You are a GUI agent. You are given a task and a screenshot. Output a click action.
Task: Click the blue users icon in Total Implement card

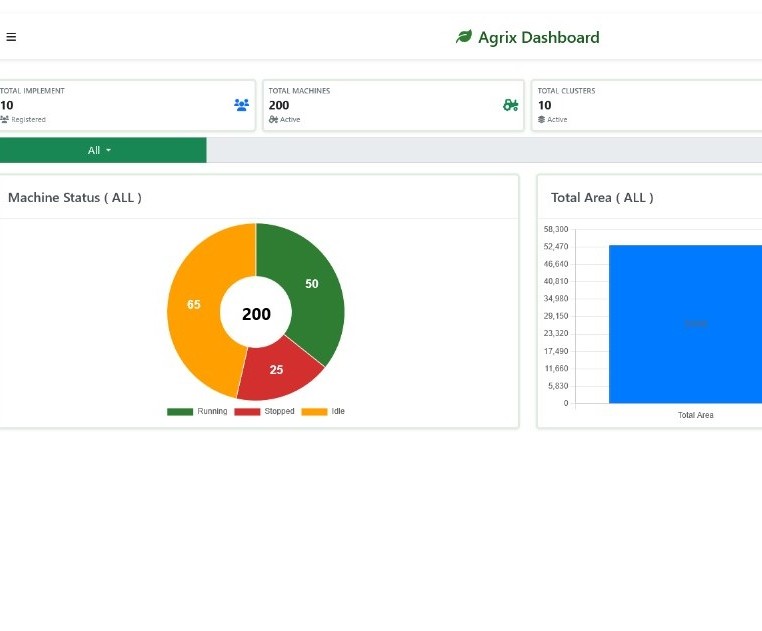(242, 105)
